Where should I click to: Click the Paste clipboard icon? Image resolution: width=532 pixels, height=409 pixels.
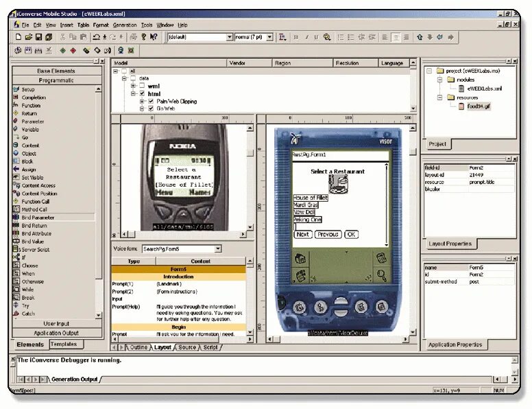[83, 36]
